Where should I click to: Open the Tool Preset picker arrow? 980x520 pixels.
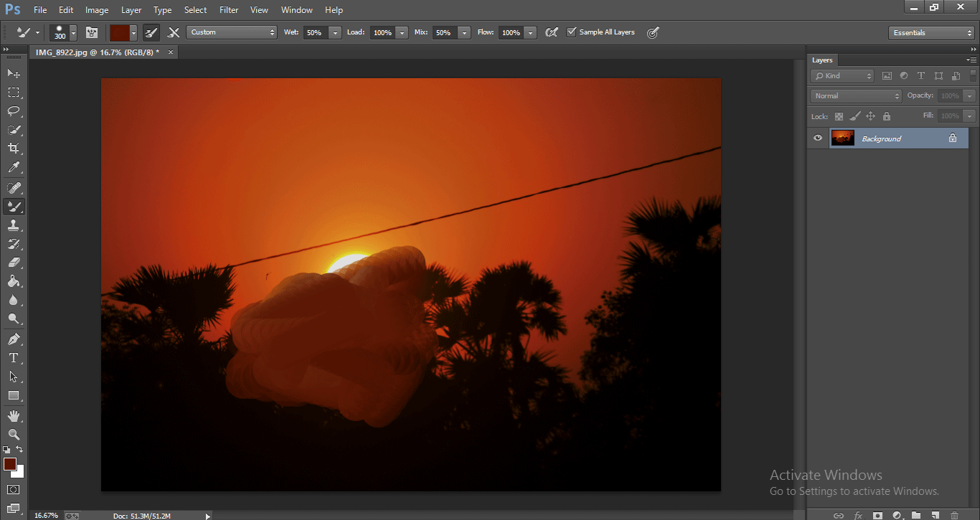[x=37, y=33]
